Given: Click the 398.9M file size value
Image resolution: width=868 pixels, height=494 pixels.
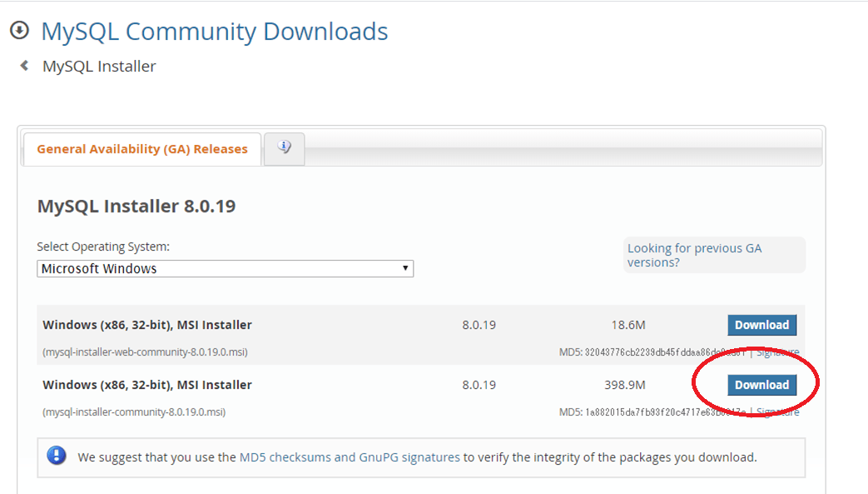Looking at the screenshot, I should [x=624, y=385].
